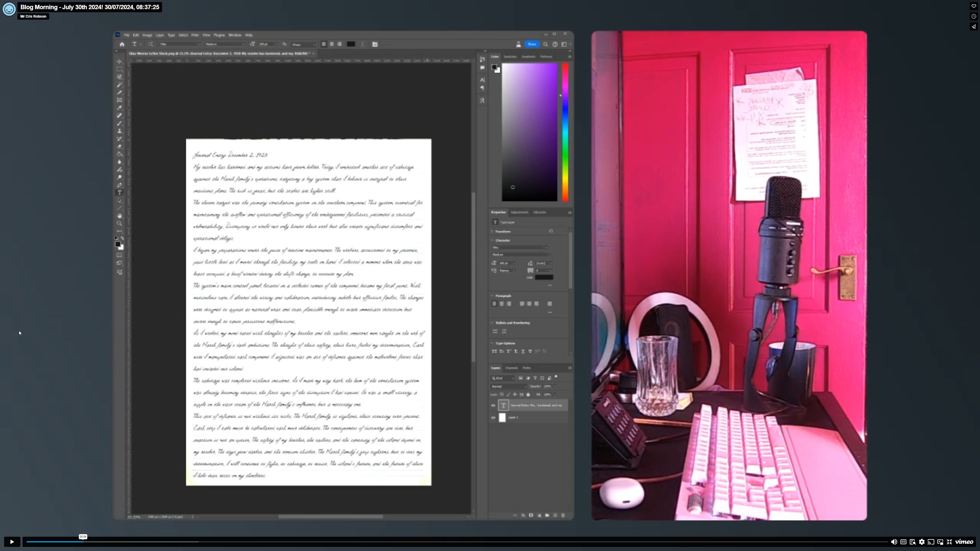This screenshot has width=980, height=551.
Task: Select the Rectangular Marquee tool
Action: tap(119, 69)
